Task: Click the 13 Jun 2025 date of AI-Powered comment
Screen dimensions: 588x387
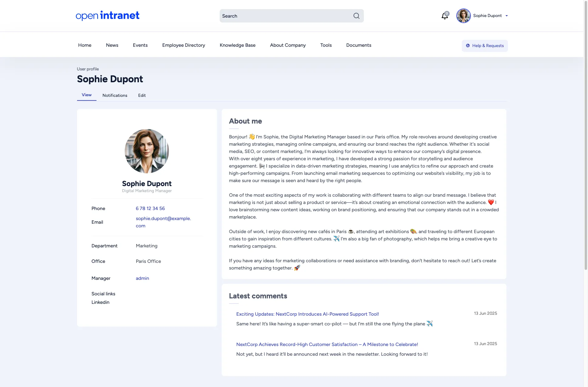Action: click(x=485, y=313)
